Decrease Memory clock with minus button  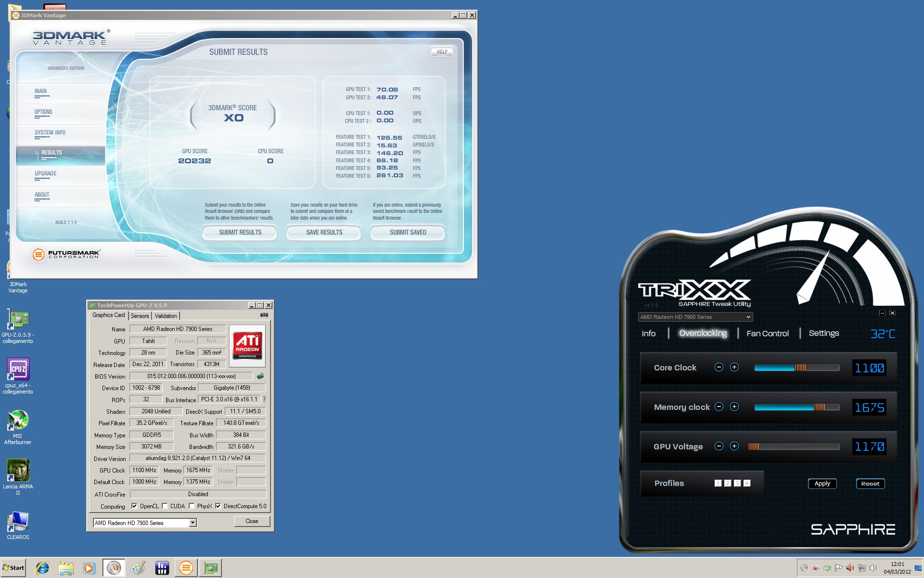pos(719,407)
